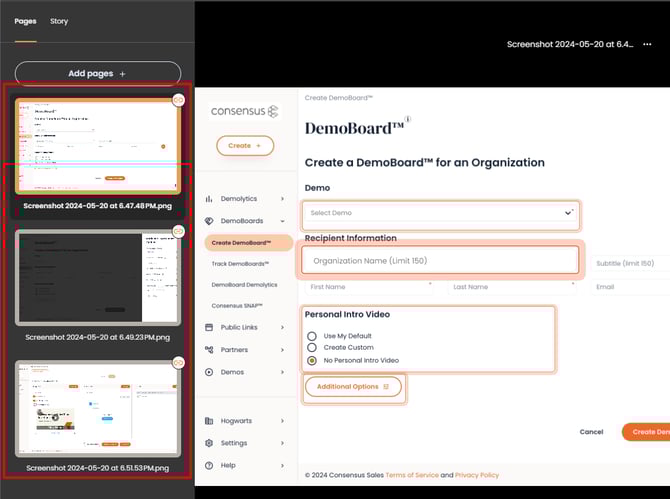Expand the Hogwarts menu chevron
This screenshot has height=499, width=670.
(x=283, y=421)
